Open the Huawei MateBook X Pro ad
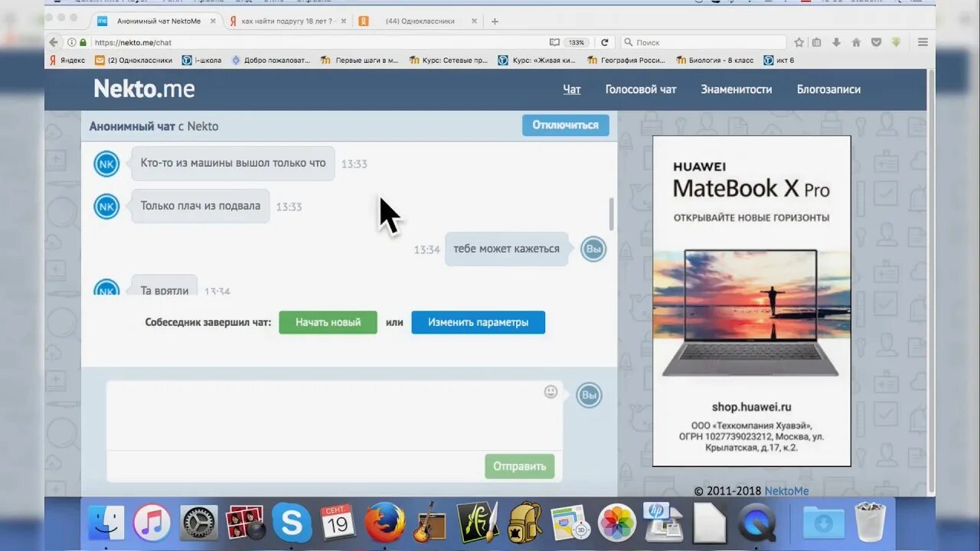The image size is (980, 551). [x=751, y=301]
